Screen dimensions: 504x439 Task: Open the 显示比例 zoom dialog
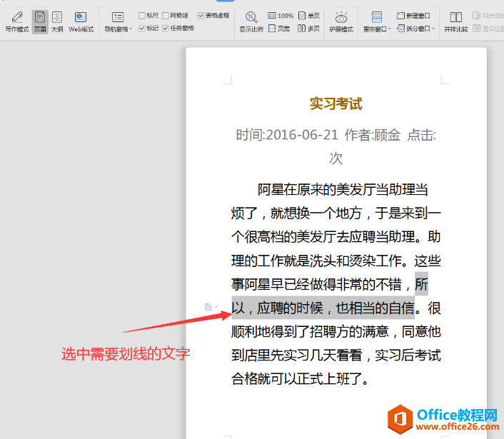click(251, 21)
